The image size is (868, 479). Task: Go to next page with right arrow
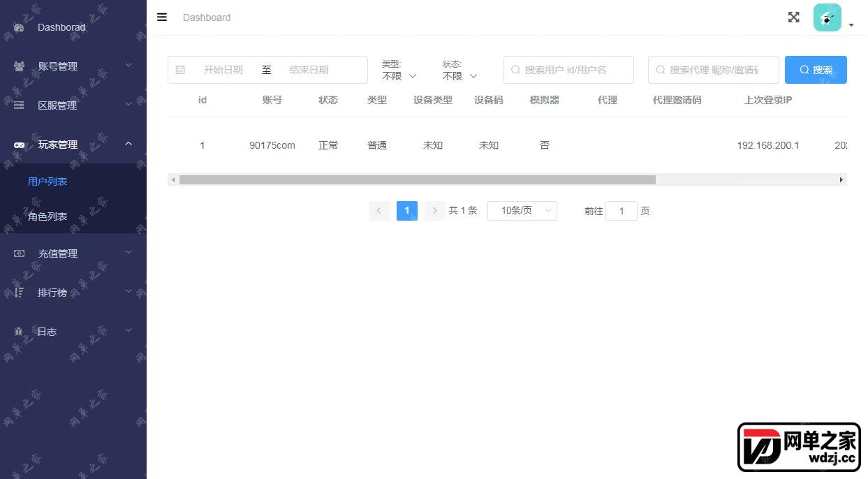tap(435, 210)
